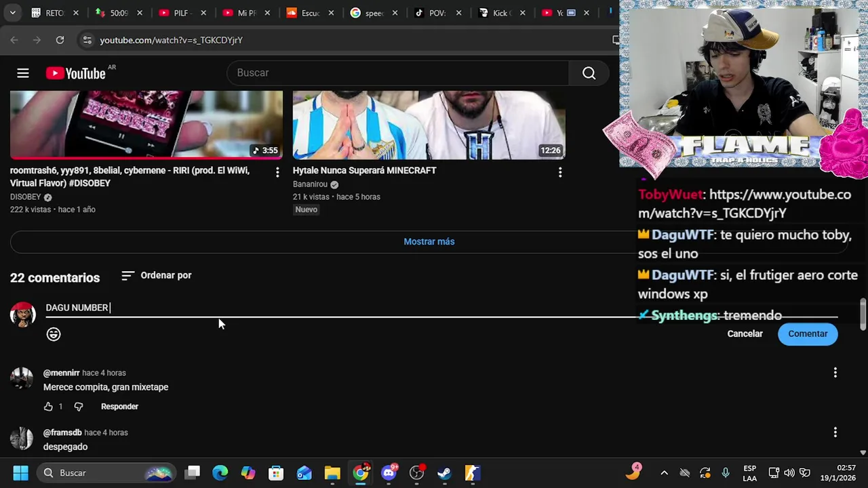Dislike the Merece compita comment
The width and height of the screenshot is (868, 488).
coord(79,407)
